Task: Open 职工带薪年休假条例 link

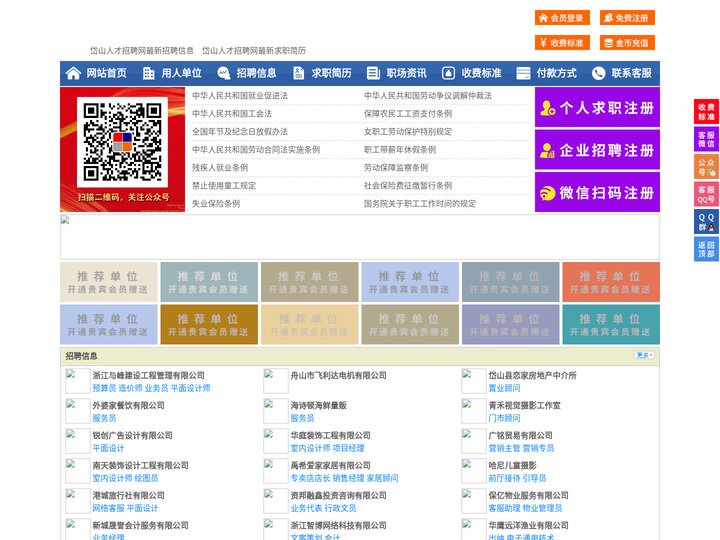Action: pos(400,149)
